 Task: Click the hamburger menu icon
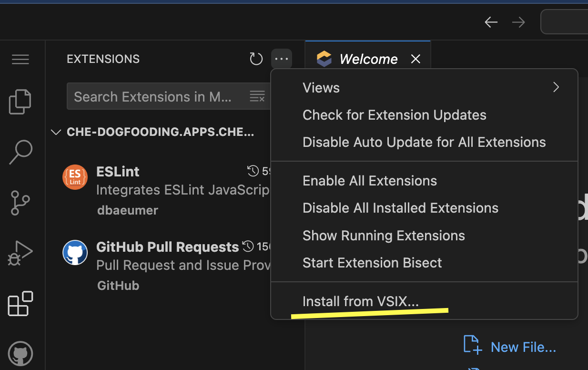coord(20,59)
